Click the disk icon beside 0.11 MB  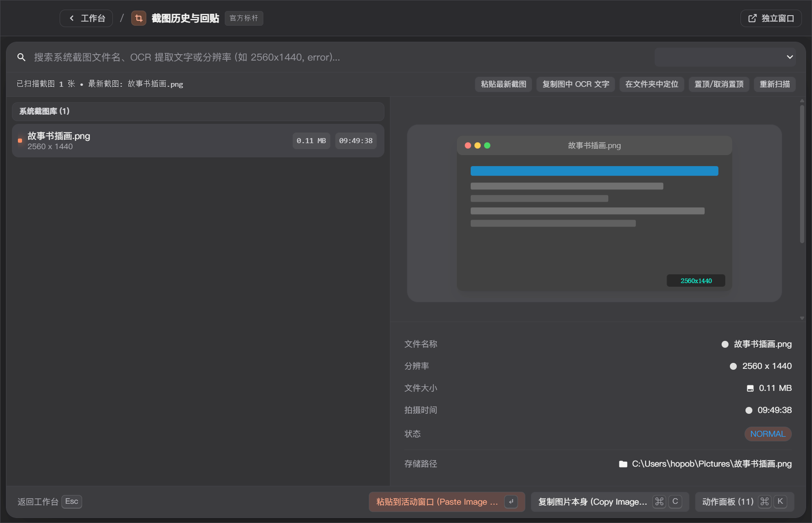[750, 388]
